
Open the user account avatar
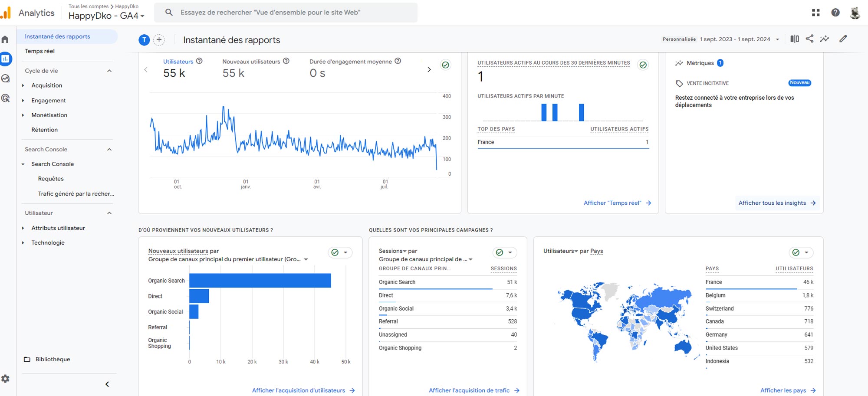point(855,13)
